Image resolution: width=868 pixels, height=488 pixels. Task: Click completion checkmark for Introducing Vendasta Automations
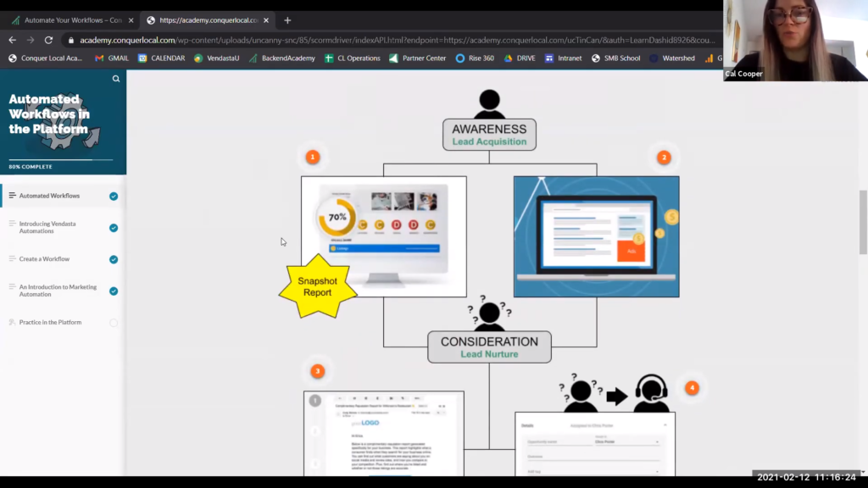114,228
